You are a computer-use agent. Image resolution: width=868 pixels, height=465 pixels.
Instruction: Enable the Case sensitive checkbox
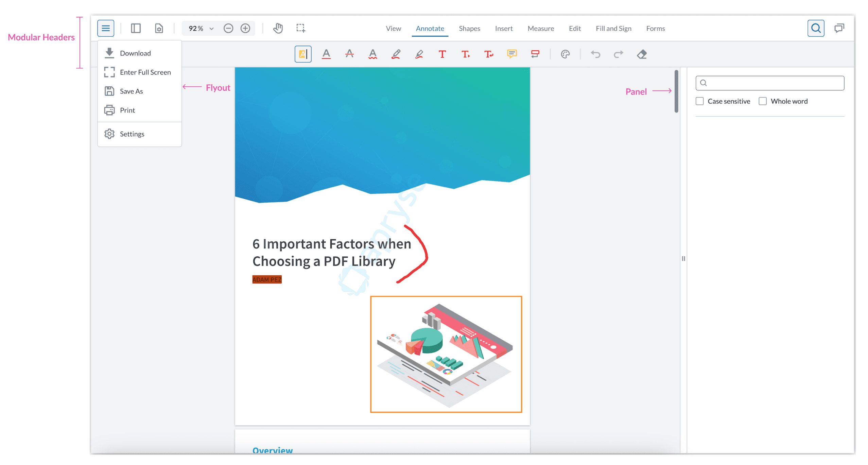(699, 101)
